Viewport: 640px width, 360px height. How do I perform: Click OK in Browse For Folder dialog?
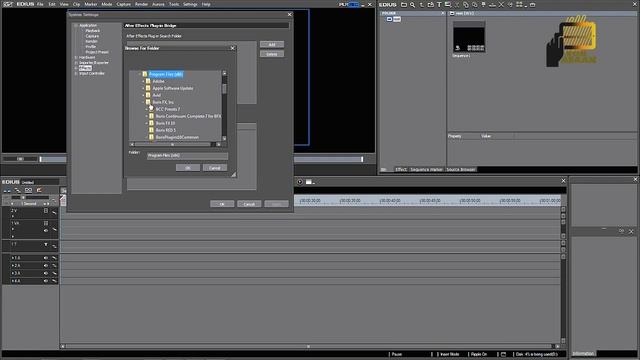[x=188, y=168]
